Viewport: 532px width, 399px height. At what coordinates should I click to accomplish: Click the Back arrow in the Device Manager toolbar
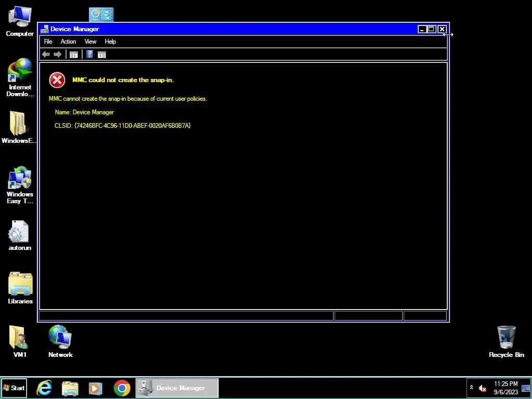point(46,54)
